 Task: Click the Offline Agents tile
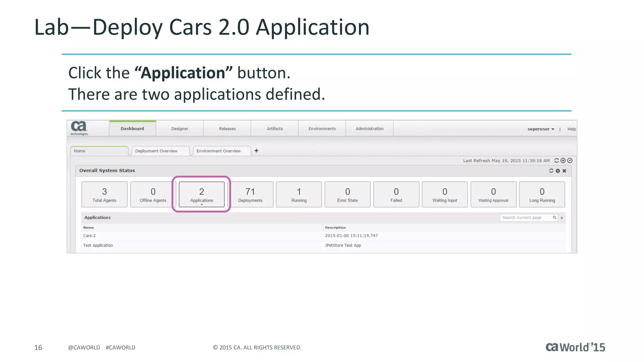(x=153, y=195)
